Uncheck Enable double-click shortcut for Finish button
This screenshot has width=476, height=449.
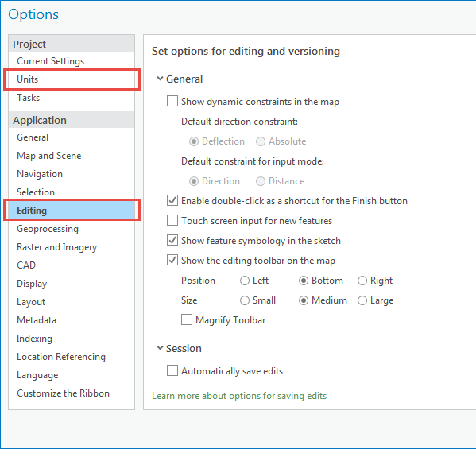(172, 200)
